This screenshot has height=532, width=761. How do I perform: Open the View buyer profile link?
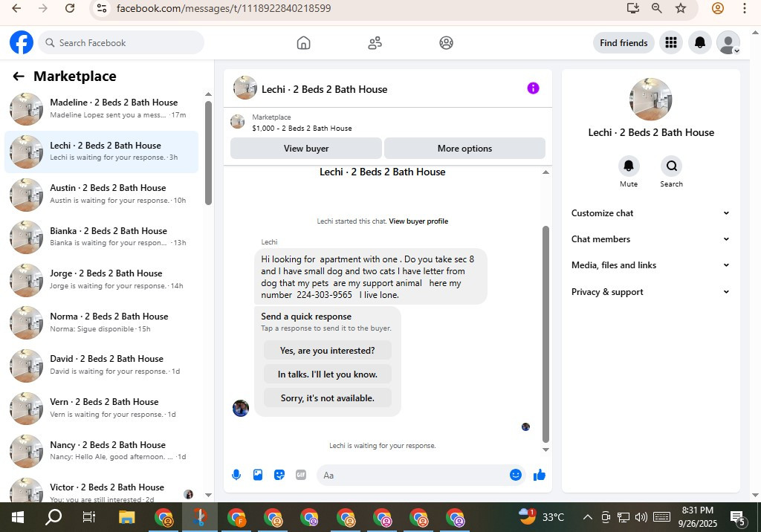418,221
